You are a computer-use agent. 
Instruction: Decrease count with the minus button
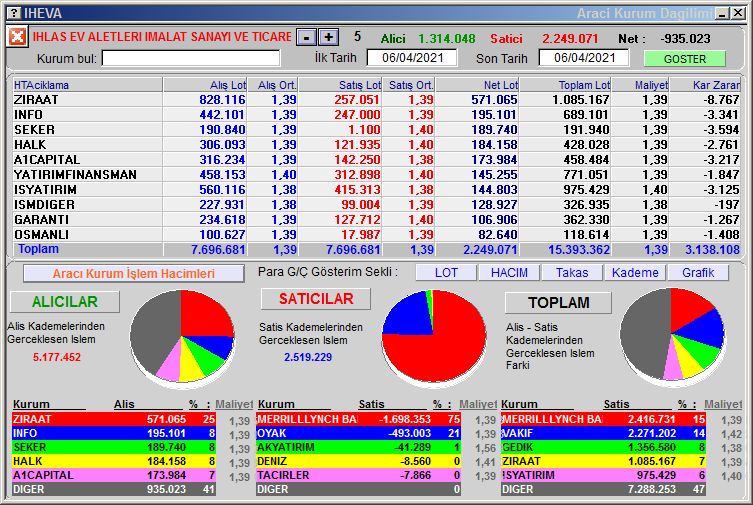click(x=306, y=37)
